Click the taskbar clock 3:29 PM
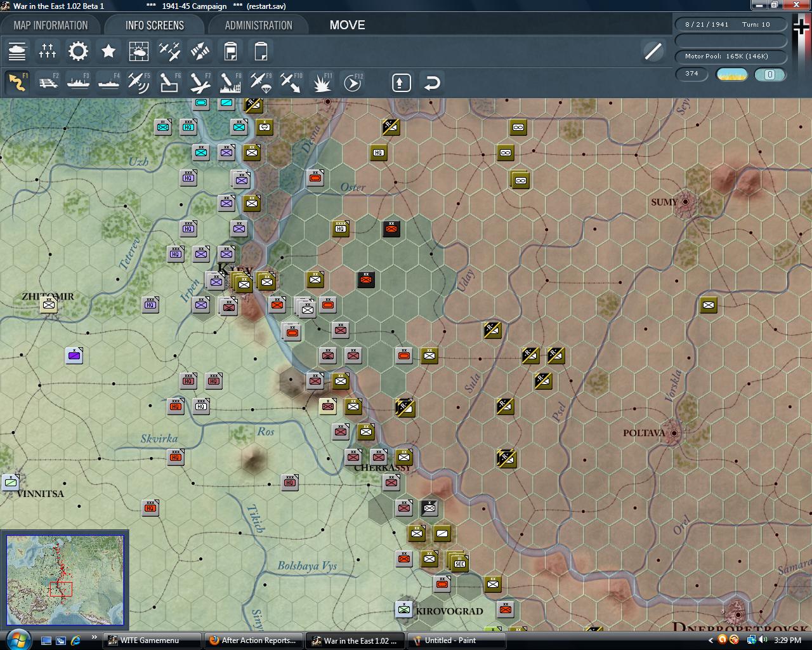 (787, 640)
